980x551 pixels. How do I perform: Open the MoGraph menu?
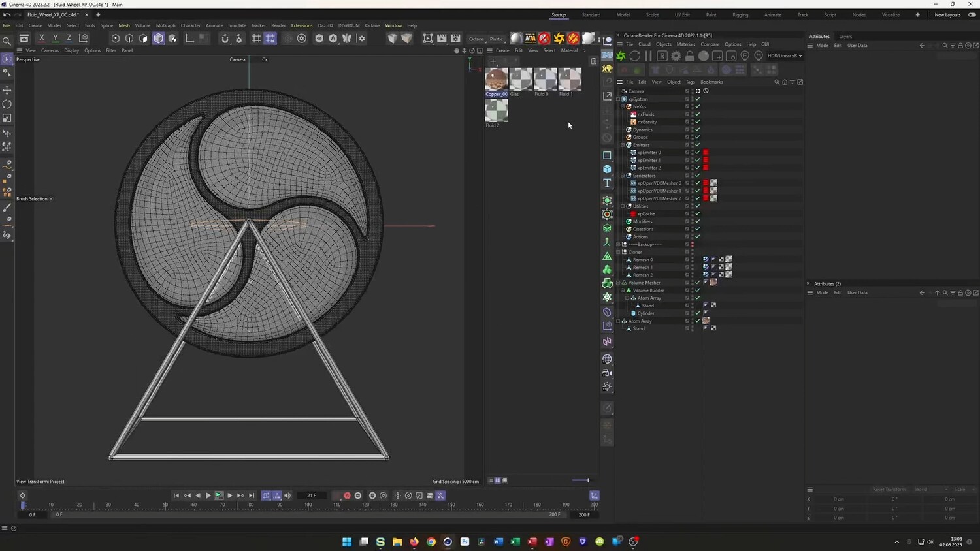165,25
